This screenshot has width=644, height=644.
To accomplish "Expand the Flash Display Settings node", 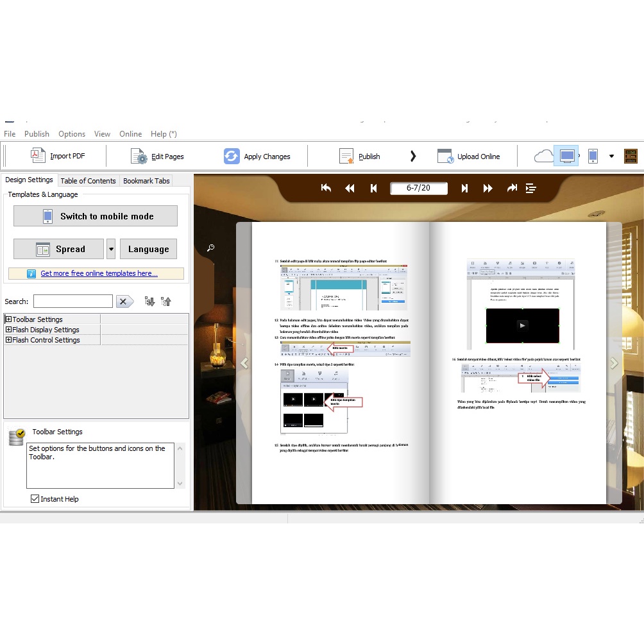I will [8, 330].
